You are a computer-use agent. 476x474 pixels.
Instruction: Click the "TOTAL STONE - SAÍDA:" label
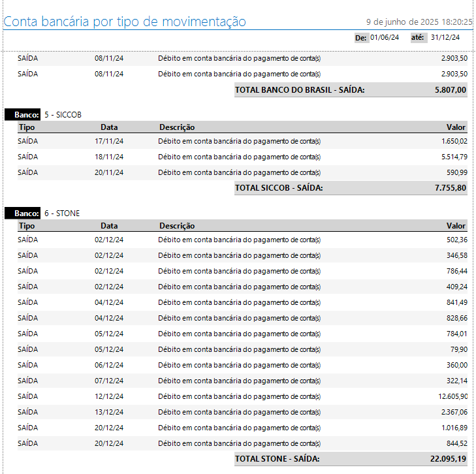277,459
